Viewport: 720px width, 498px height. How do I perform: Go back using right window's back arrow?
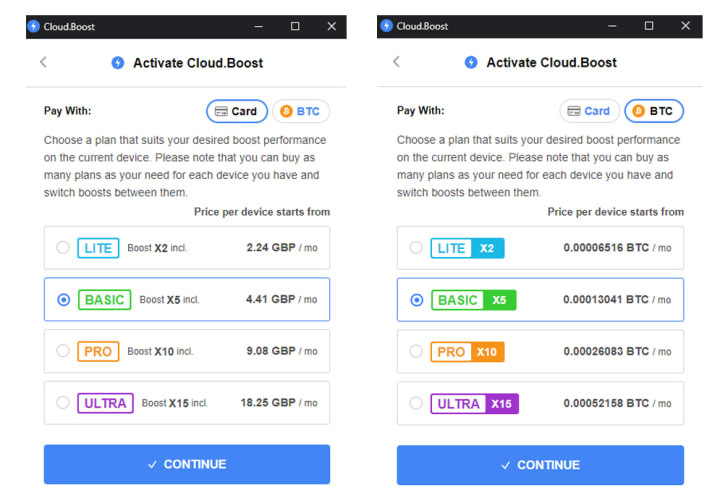tap(397, 62)
